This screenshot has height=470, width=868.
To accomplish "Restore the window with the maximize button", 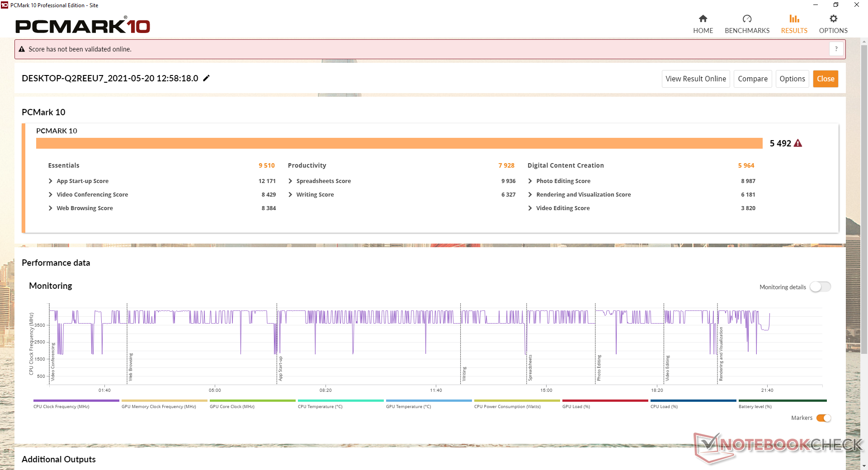I will point(836,5).
